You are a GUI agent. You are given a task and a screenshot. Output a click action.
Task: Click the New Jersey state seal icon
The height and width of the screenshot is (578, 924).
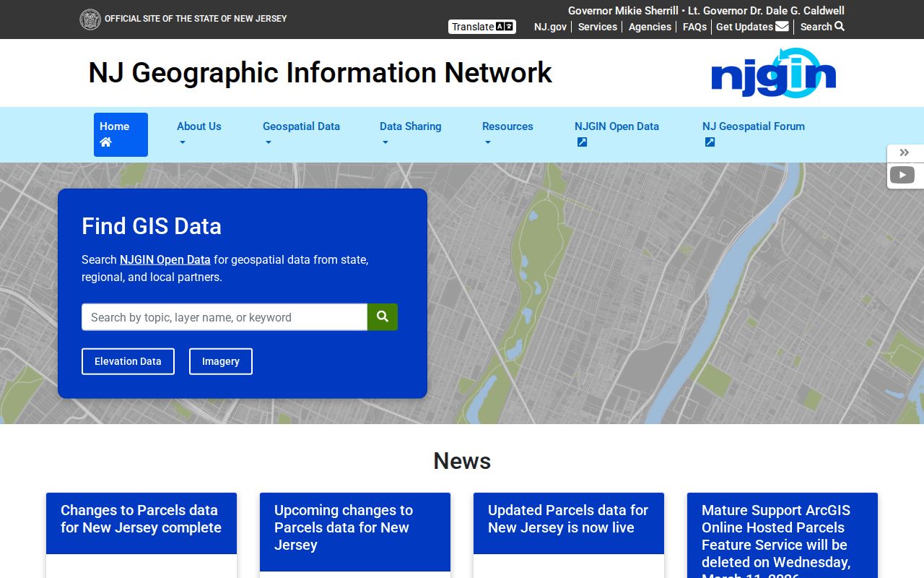click(90, 19)
